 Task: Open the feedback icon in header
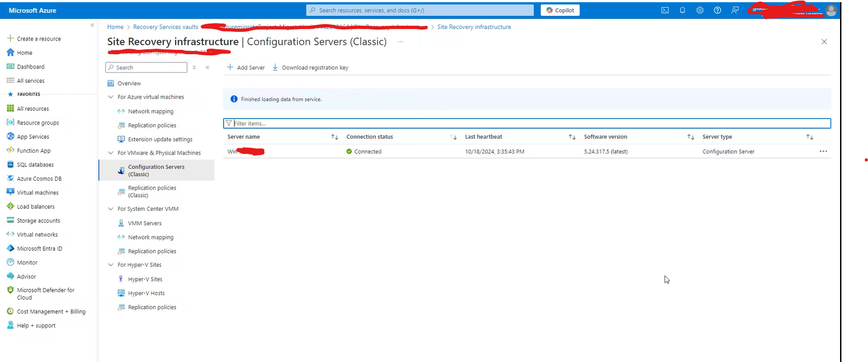pyautogui.click(x=735, y=10)
